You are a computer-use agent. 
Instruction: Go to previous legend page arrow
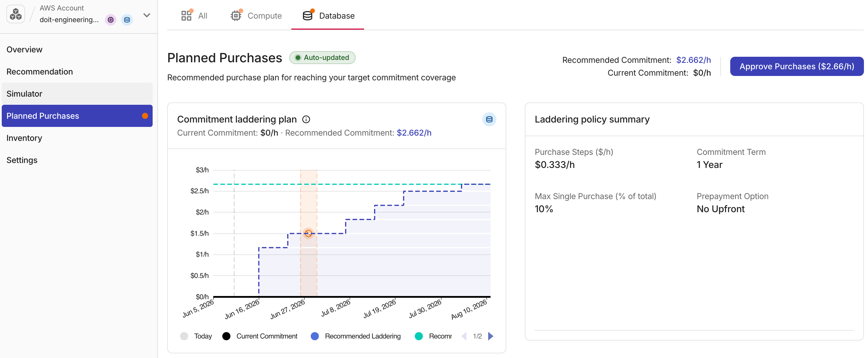(x=464, y=336)
